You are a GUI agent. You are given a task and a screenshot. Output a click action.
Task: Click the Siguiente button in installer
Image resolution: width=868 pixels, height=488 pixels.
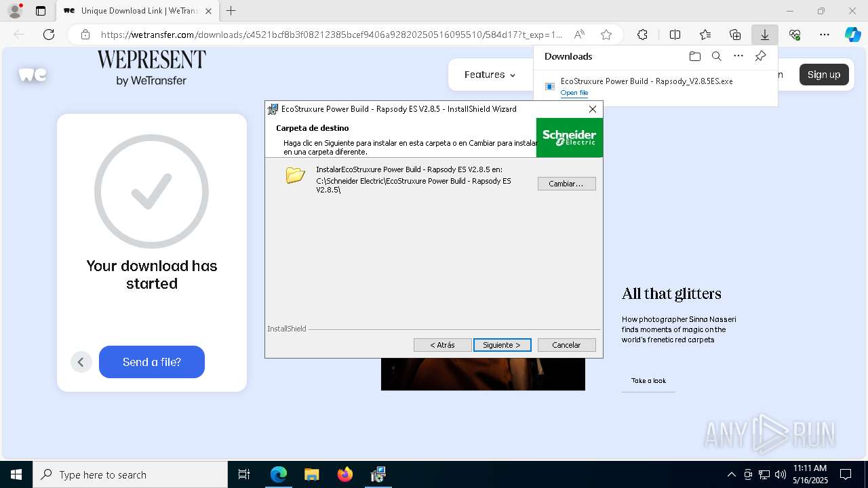(502, 345)
